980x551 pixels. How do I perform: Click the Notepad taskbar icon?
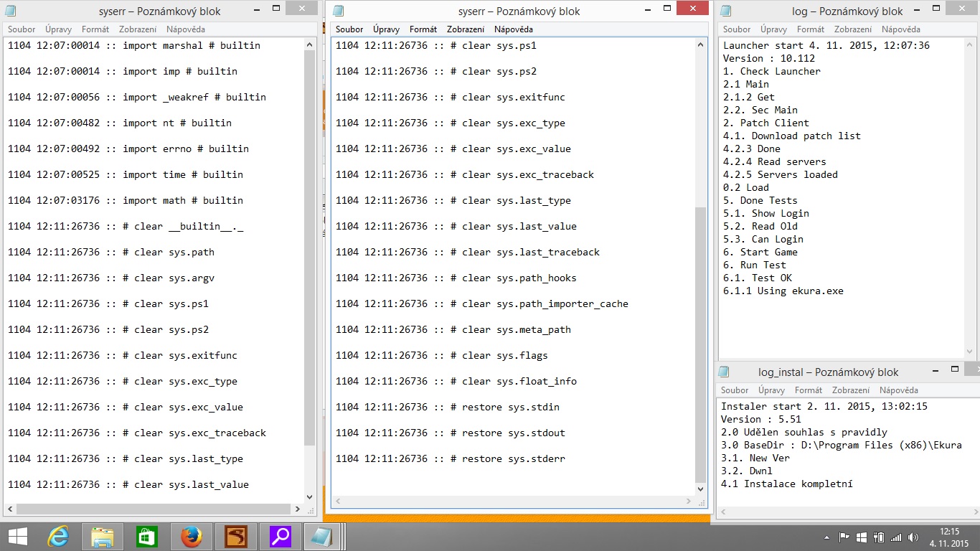(321, 536)
